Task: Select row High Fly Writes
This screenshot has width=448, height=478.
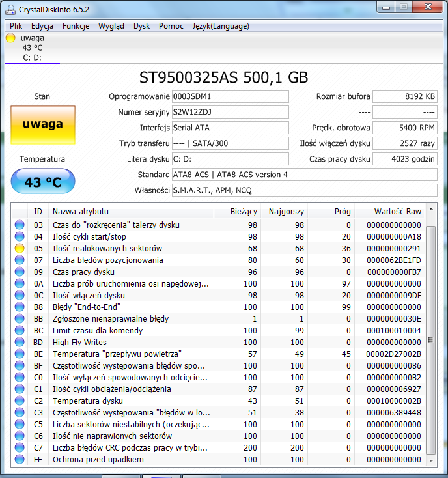Action: pos(218,342)
